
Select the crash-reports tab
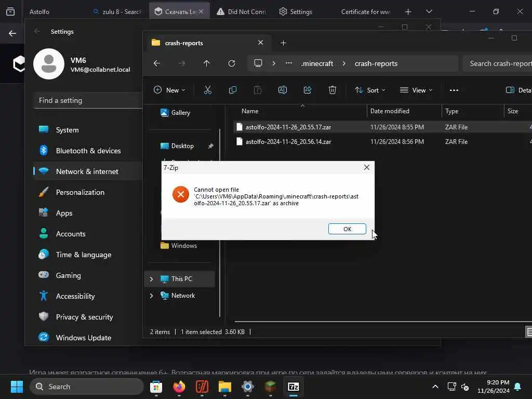click(208, 43)
